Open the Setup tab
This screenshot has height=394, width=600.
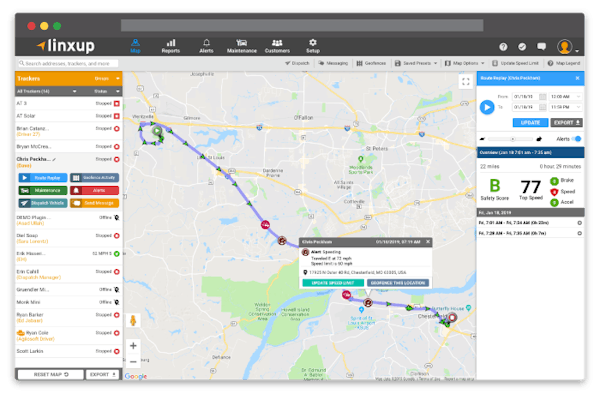(x=313, y=46)
